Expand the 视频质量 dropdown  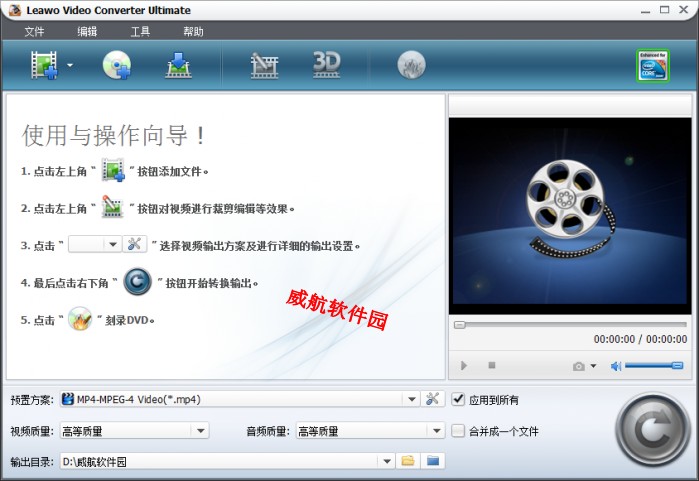tap(201, 431)
